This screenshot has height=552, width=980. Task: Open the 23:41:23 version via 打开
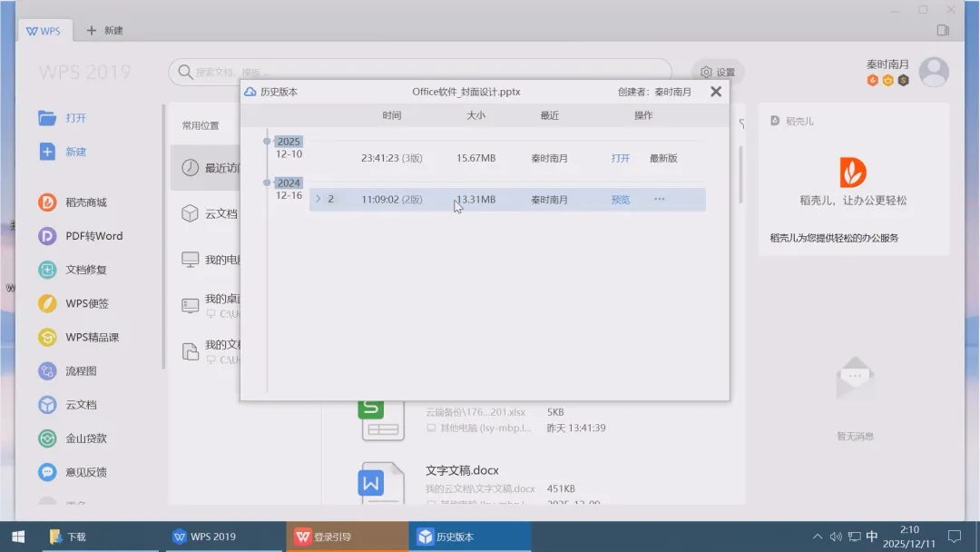pyautogui.click(x=620, y=158)
